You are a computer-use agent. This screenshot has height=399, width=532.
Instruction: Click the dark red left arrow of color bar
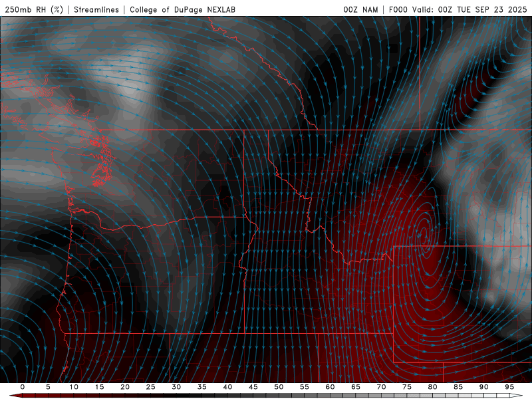pos(16,396)
